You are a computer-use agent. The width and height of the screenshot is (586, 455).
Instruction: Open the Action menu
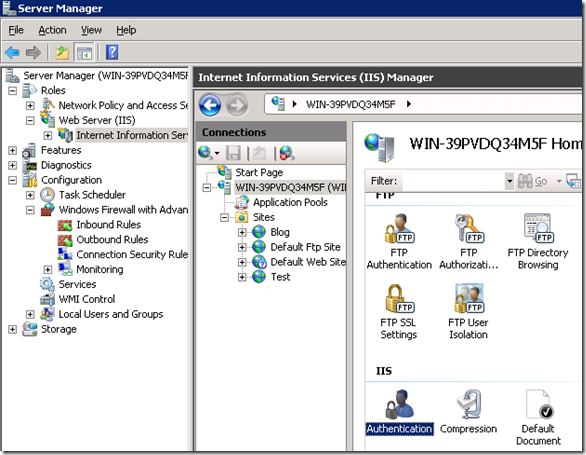(x=52, y=30)
